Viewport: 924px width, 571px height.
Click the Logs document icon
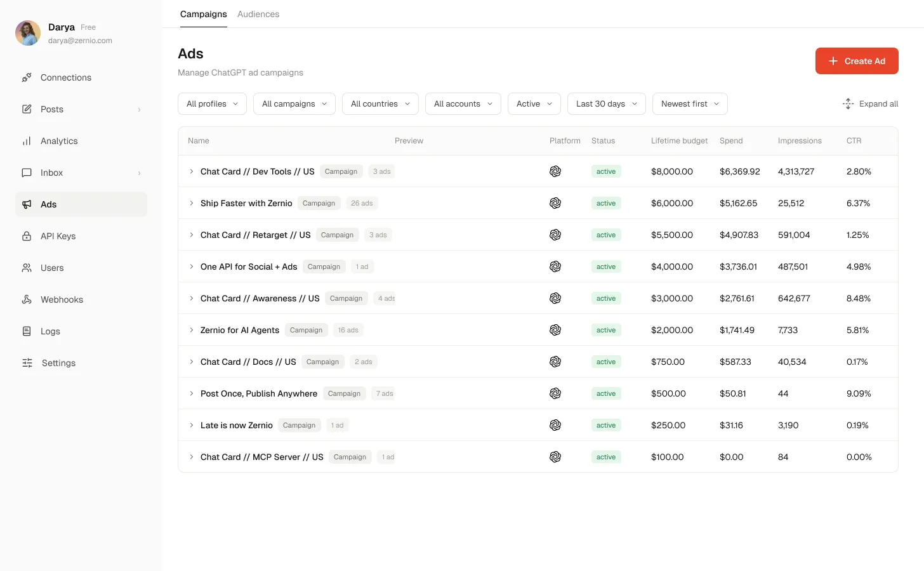click(x=27, y=331)
